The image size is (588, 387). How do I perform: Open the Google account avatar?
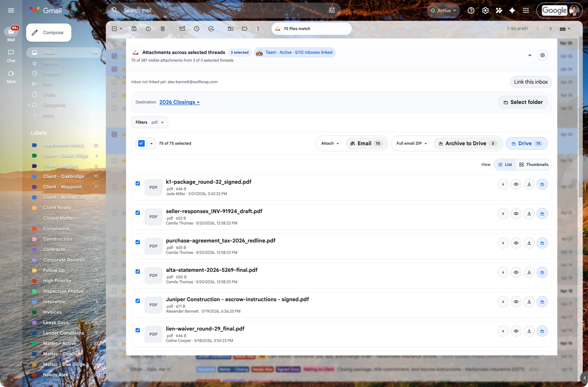(x=574, y=10)
